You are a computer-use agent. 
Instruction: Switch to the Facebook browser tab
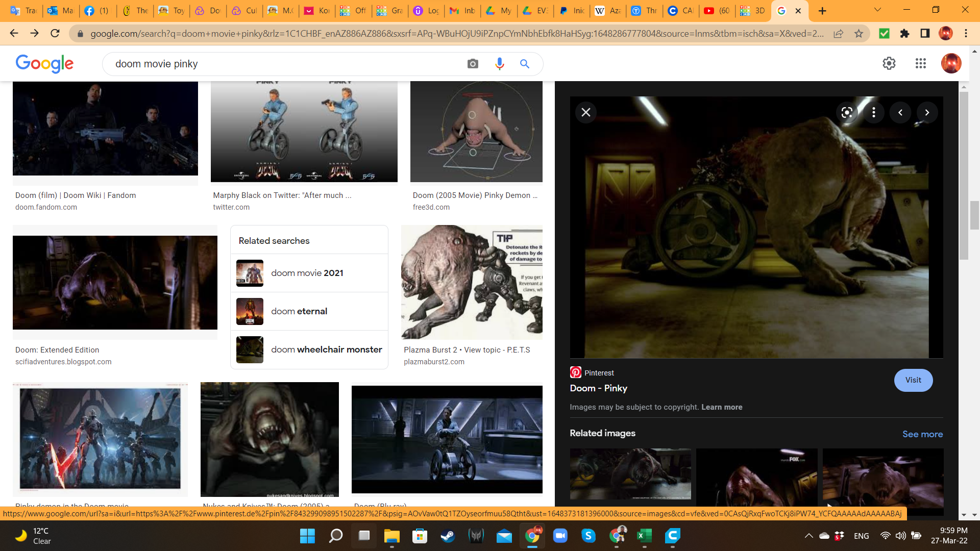96,11
